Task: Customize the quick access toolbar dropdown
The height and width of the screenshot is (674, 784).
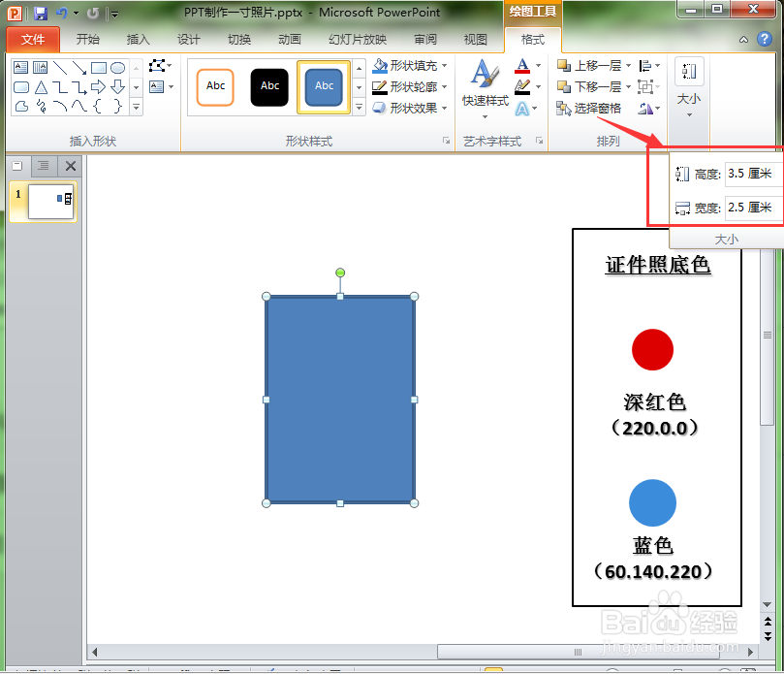Action: click(x=115, y=14)
